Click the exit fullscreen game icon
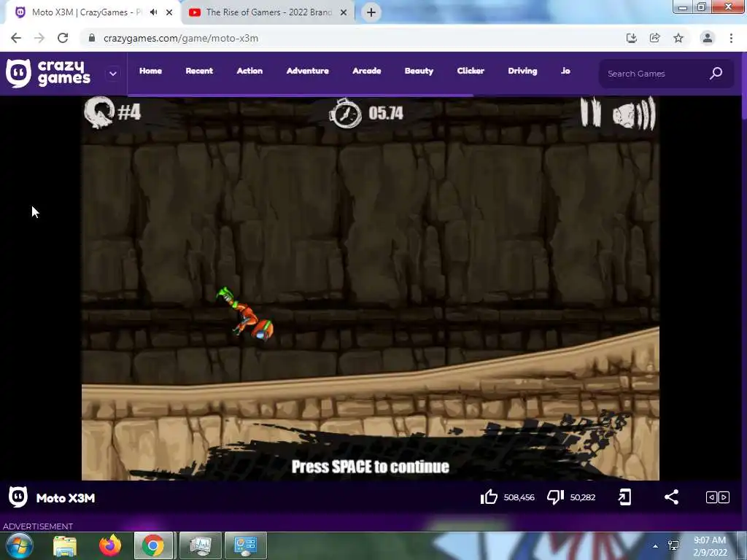747x560 pixels. (x=624, y=497)
